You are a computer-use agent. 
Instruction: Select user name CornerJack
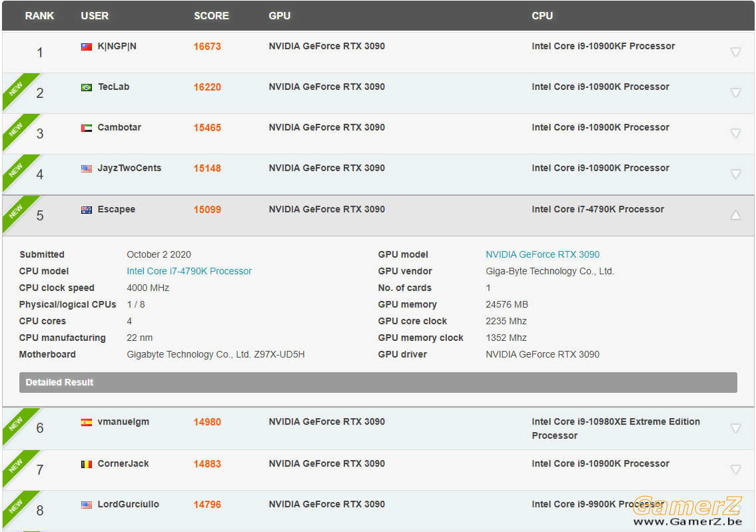point(123,463)
